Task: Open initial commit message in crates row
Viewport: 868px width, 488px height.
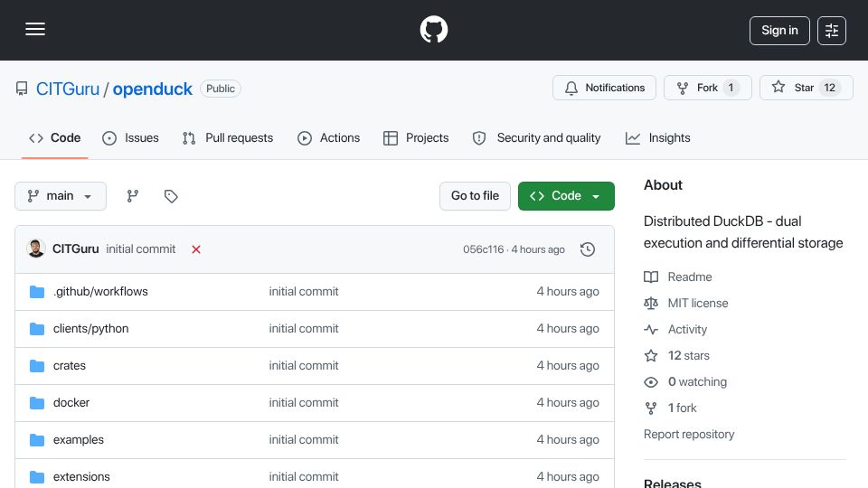Action: (x=304, y=366)
